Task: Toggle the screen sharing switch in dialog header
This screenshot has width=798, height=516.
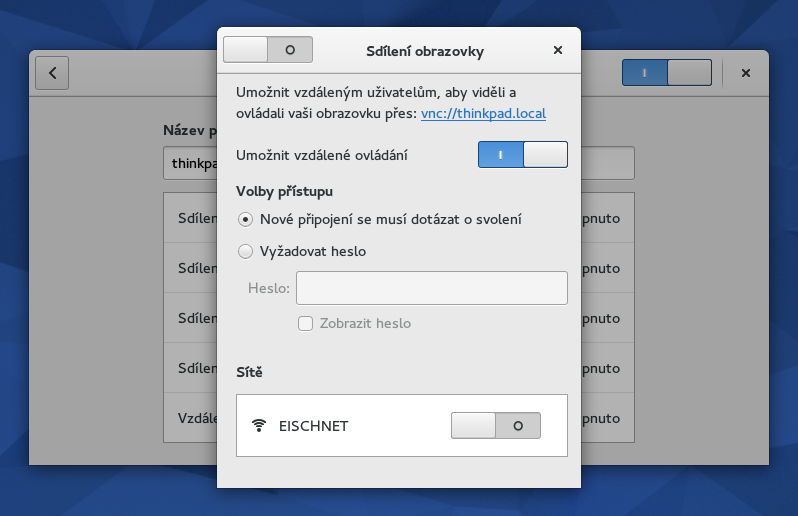Action: tap(268, 50)
